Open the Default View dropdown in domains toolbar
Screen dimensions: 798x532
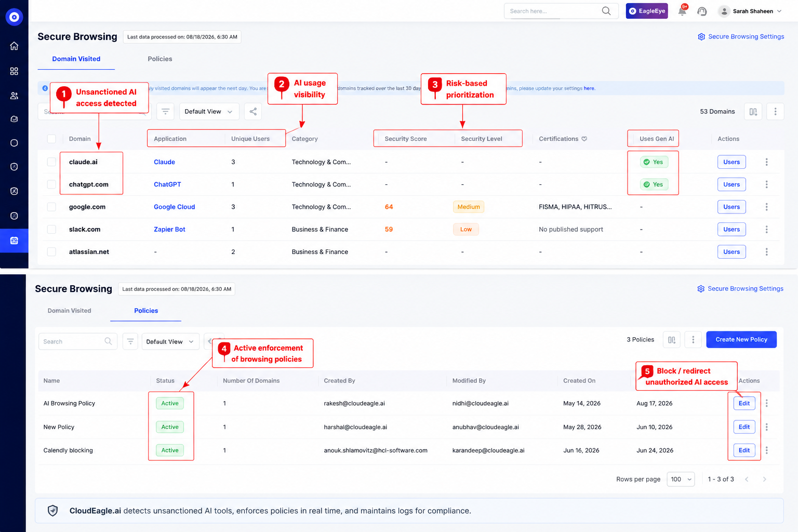(x=209, y=111)
